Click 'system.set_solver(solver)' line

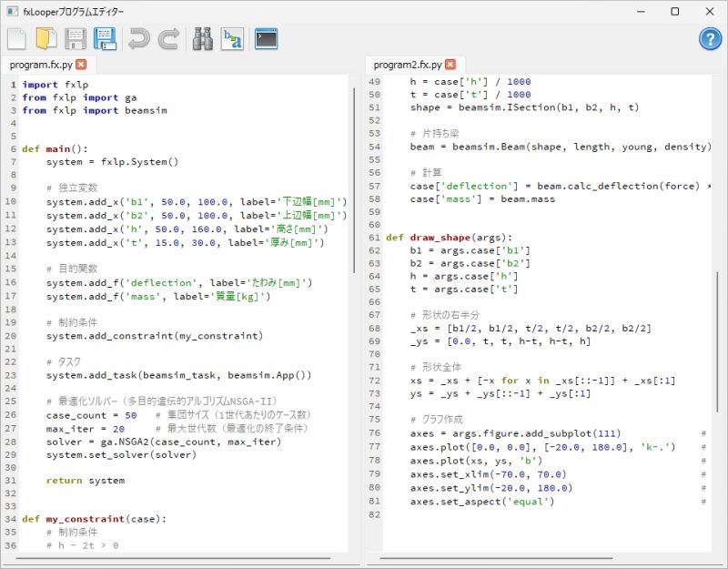coord(121,454)
